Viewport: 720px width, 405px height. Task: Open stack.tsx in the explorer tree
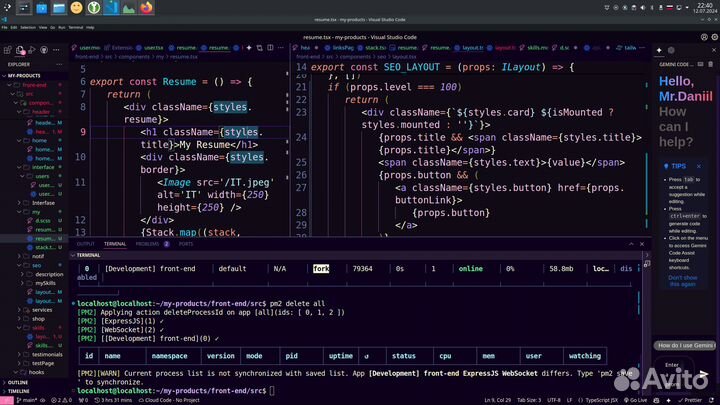[x=45, y=248]
